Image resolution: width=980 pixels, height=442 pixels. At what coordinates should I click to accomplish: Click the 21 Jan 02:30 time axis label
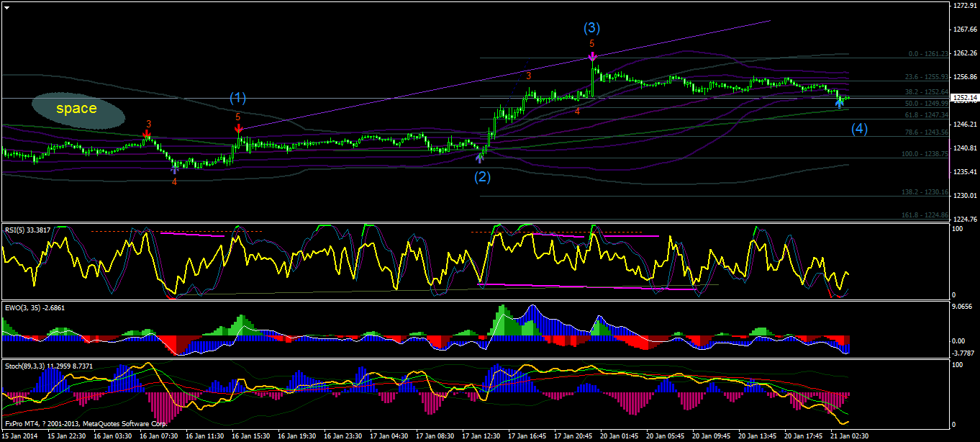coord(850,436)
